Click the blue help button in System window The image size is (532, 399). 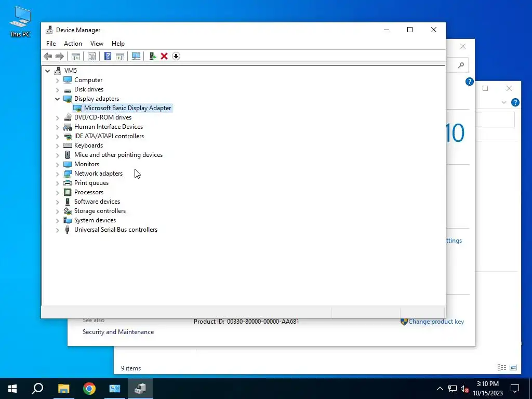469,82
